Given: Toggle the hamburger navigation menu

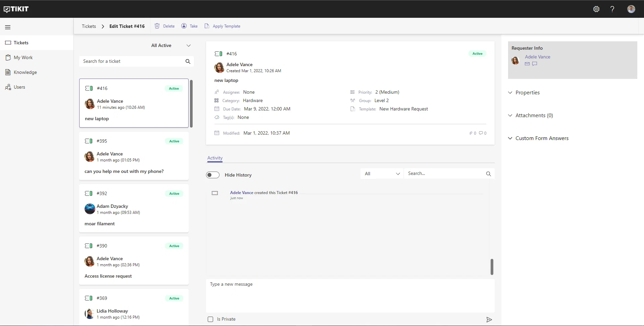Looking at the screenshot, I should click(x=8, y=27).
